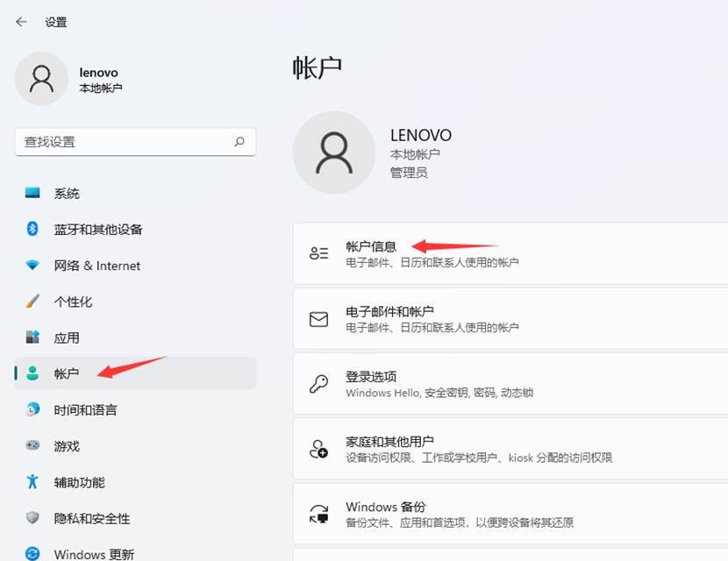
Task: Open the 游戏 gaming icon
Action: [x=32, y=445]
